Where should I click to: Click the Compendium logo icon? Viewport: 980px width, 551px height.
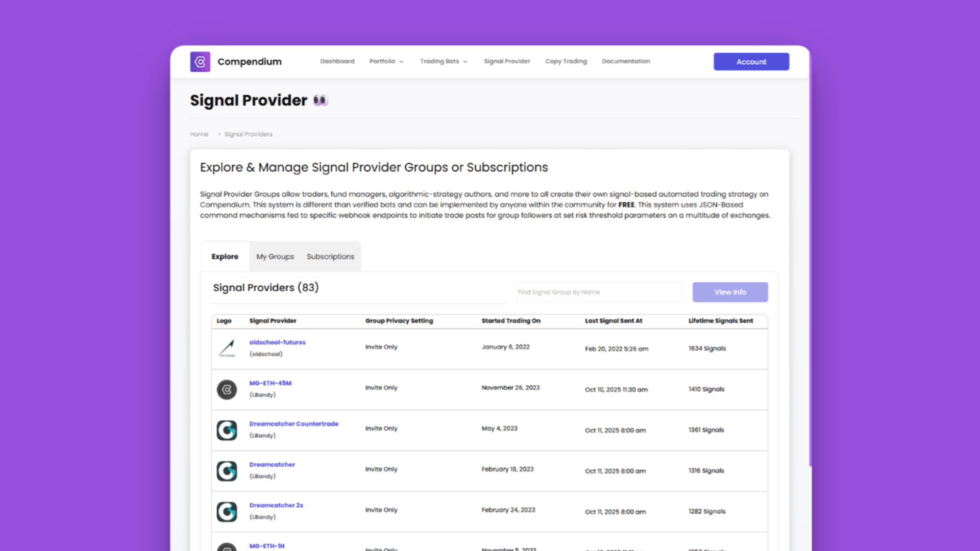[x=200, y=62]
